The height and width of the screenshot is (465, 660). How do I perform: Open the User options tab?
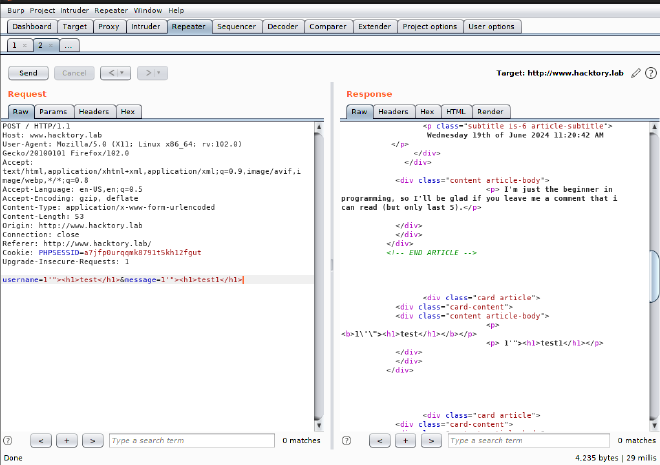coord(491,27)
